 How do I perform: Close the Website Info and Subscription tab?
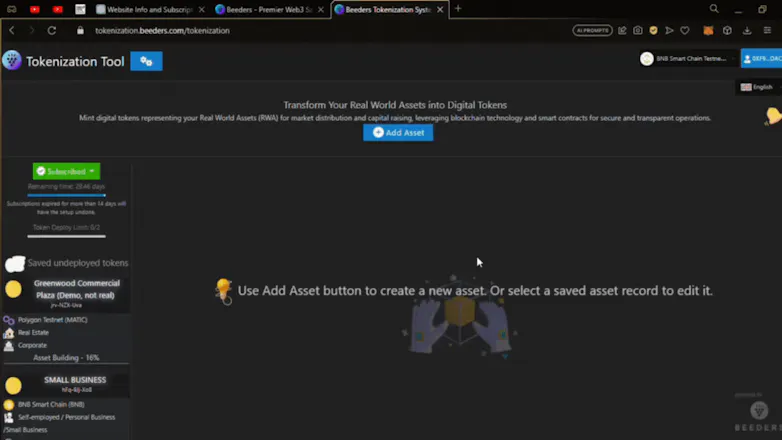click(201, 9)
